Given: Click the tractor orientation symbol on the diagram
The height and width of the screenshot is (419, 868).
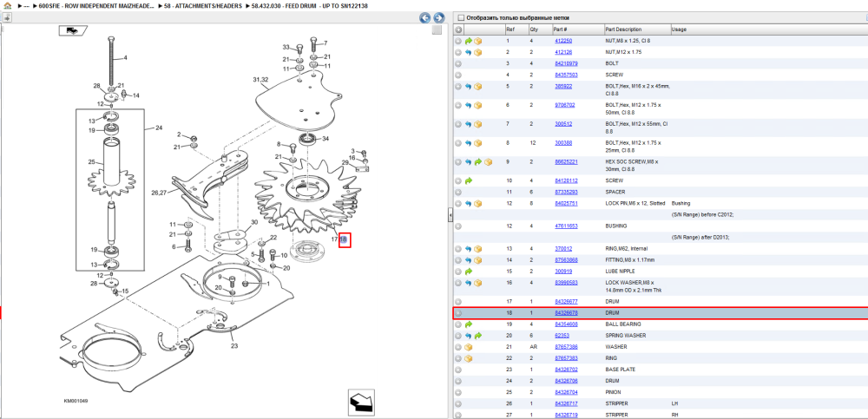Looking at the screenshot, I should (71, 30).
